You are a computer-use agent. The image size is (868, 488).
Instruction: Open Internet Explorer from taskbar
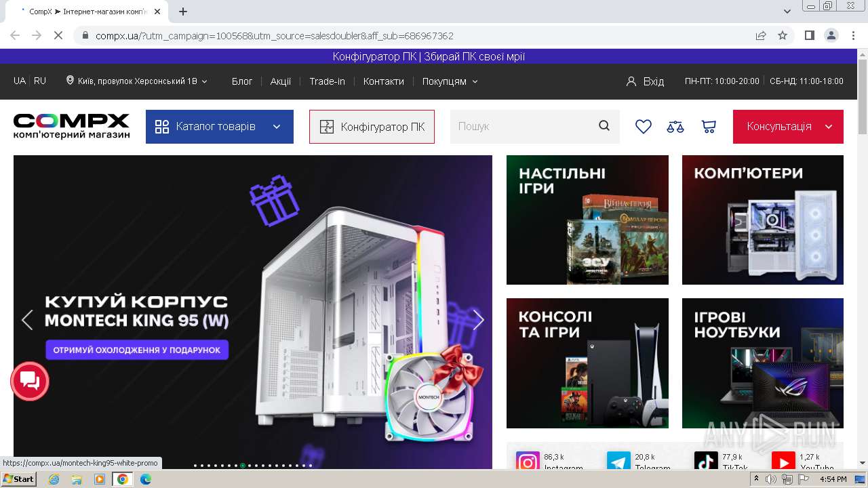54,479
